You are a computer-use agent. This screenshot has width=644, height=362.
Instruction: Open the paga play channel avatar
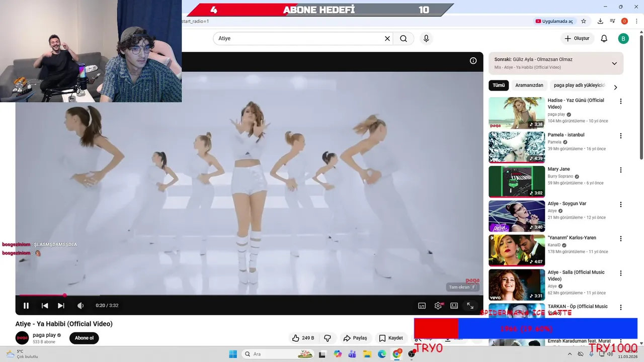(x=22, y=338)
